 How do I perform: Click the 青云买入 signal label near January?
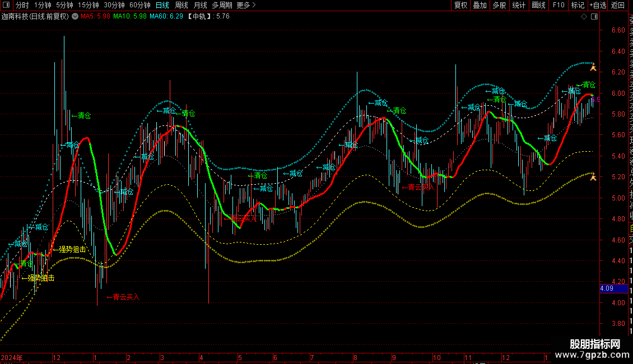click(x=123, y=297)
